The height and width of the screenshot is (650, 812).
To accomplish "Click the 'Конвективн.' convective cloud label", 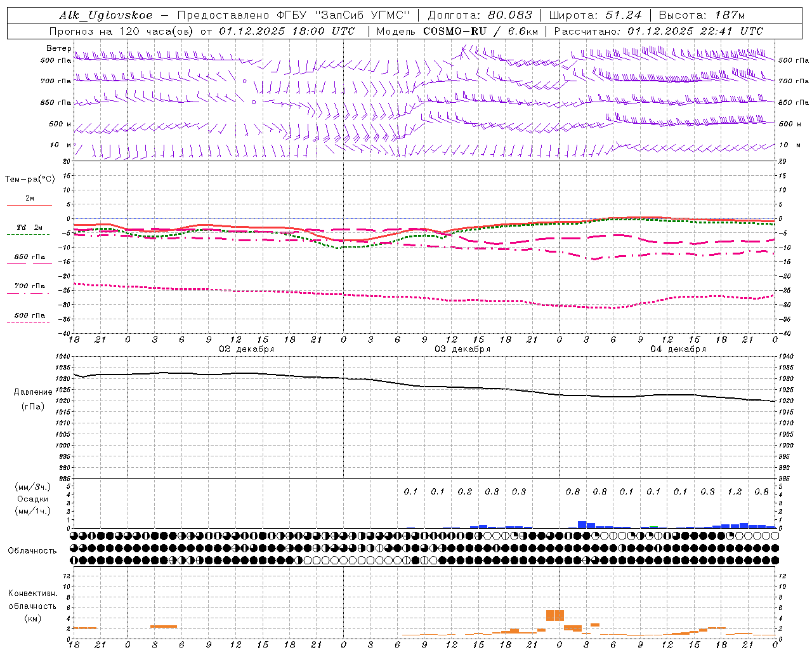I will pos(33,594).
